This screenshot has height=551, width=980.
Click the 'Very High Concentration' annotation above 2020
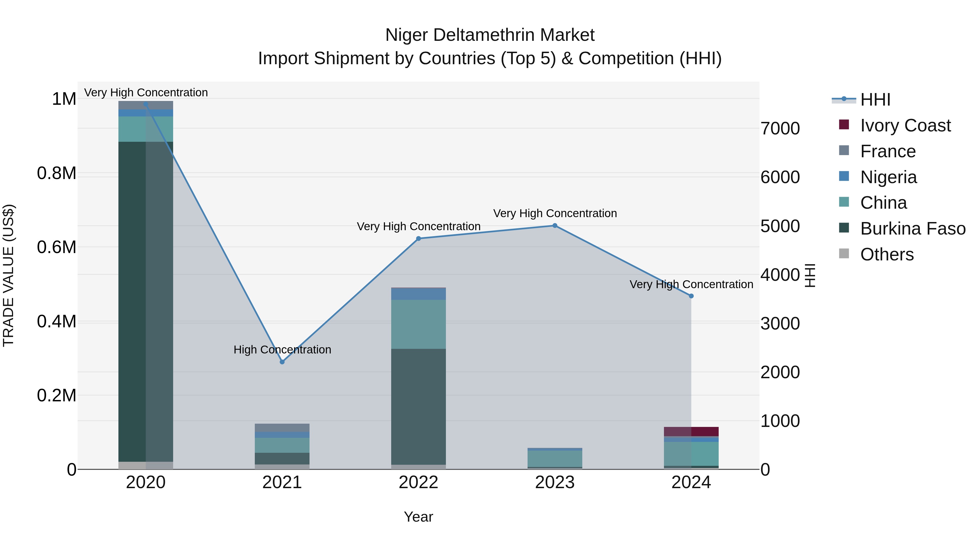click(146, 93)
